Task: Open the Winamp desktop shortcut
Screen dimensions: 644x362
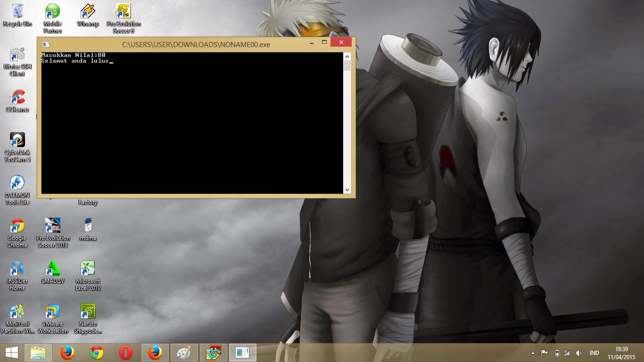Action: [88, 15]
